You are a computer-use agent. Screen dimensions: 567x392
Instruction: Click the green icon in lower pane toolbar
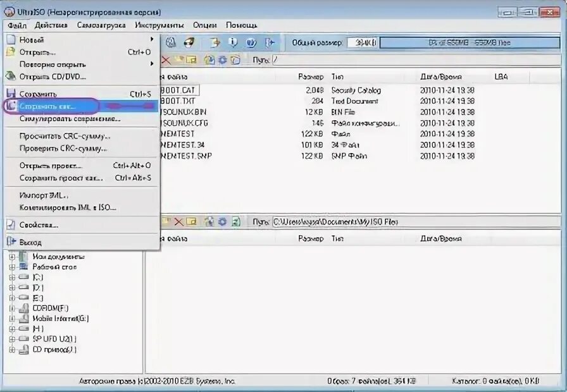click(x=235, y=221)
